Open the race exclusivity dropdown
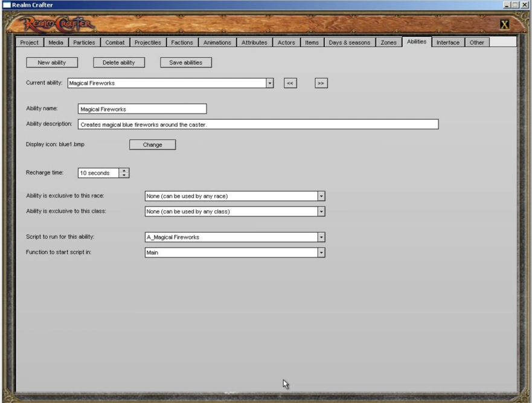This screenshot has width=532, height=403. click(x=321, y=196)
